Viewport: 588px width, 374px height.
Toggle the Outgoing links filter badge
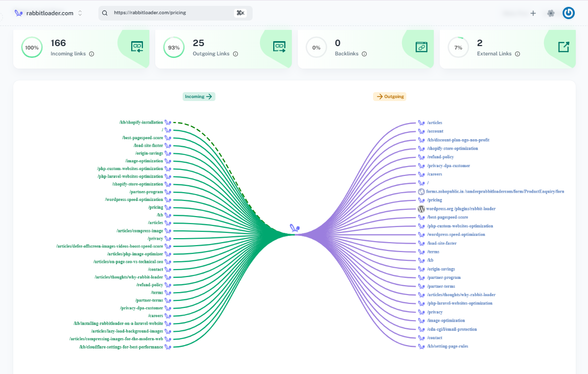389,97
